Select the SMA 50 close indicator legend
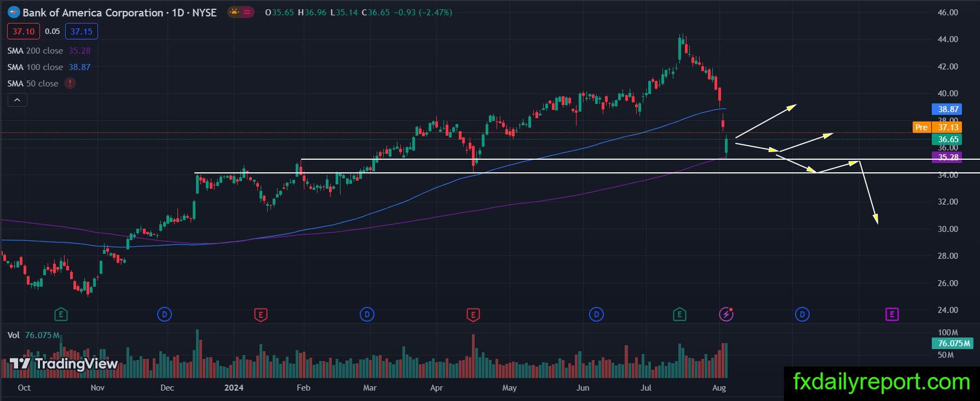980x401 pixels. click(x=33, y=83)
